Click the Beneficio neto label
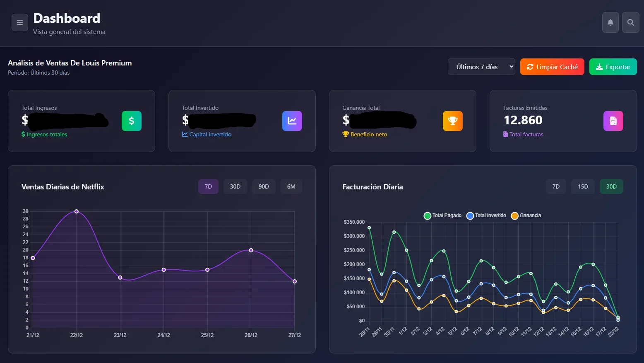The image size is (644, 363). (x=365, y=134)
